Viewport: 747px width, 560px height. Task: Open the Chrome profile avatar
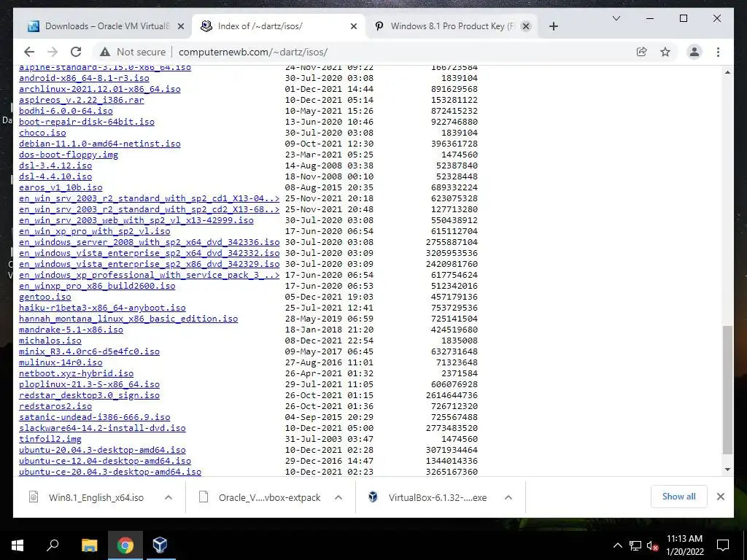[694, 52]
